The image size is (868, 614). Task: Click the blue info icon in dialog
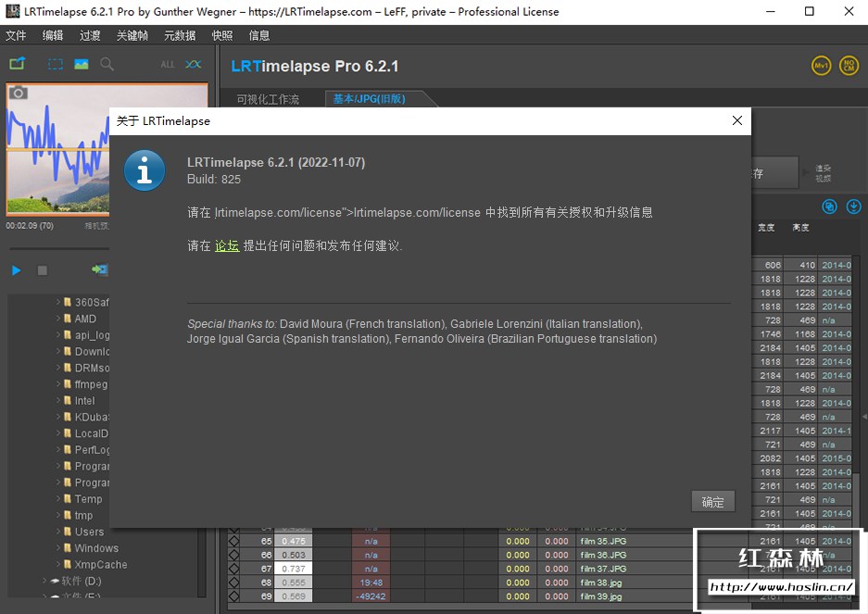coord(145,170)
